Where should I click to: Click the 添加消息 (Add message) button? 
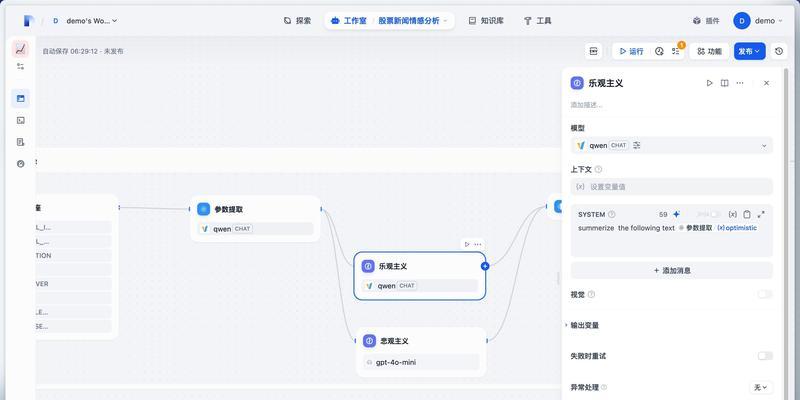pos(671,270)
